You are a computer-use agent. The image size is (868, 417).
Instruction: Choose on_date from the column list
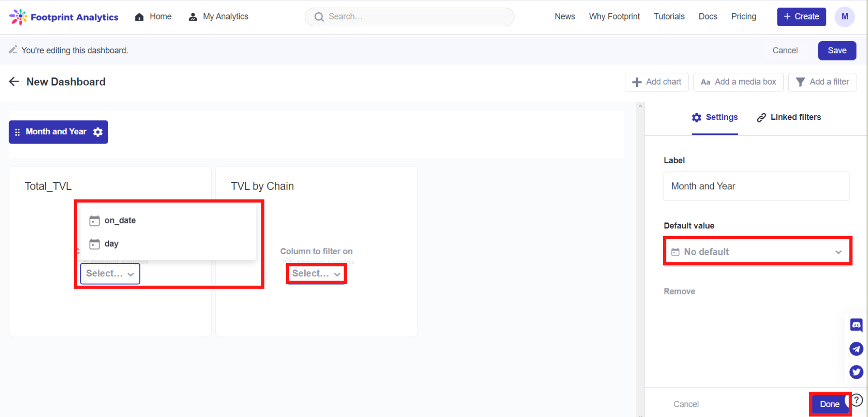point(168,221)
